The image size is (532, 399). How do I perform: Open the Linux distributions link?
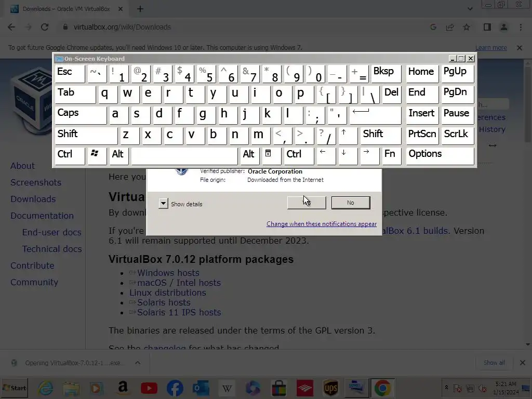coord(168,292)
